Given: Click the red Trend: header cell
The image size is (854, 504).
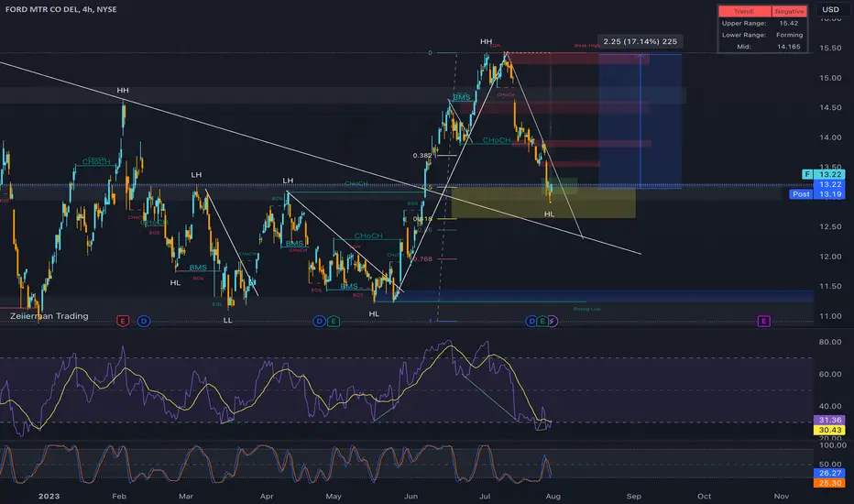Looking at the screenshot, I should tap(744, 11).
